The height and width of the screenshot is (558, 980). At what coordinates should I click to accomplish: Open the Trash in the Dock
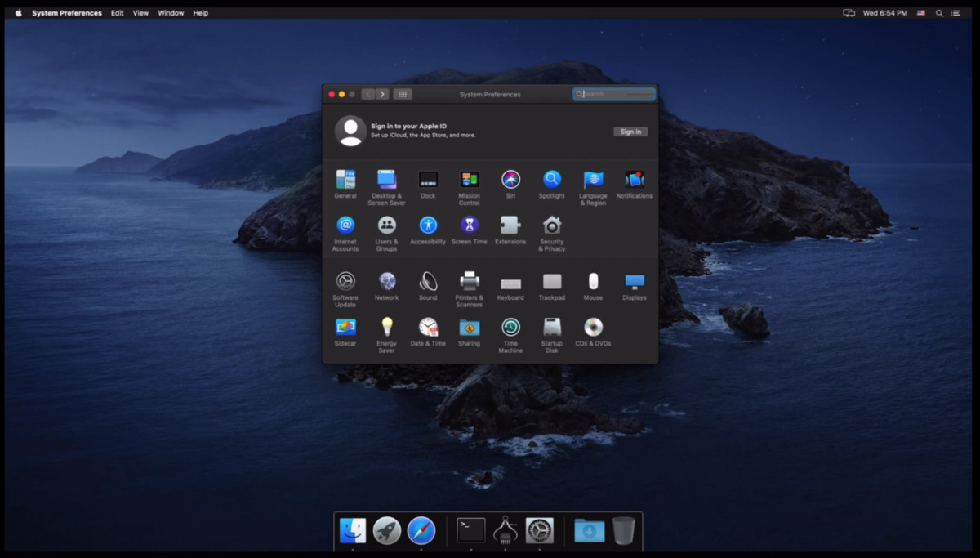624,530
